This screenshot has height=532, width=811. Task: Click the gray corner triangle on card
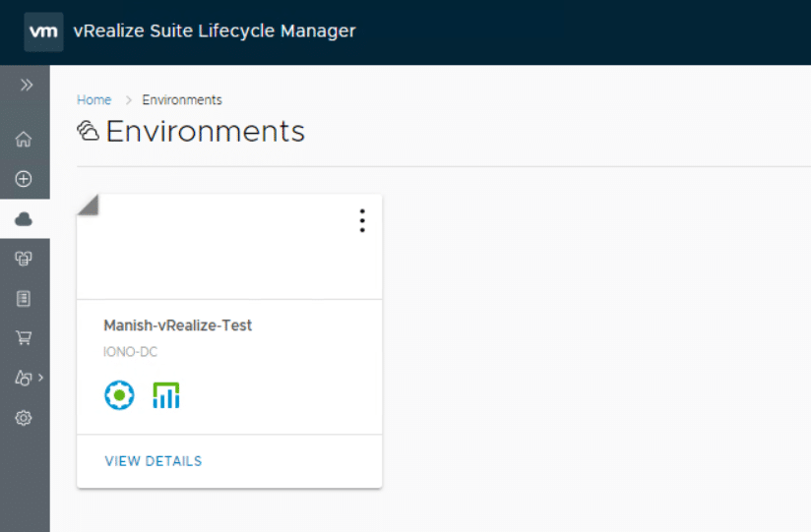87,204
